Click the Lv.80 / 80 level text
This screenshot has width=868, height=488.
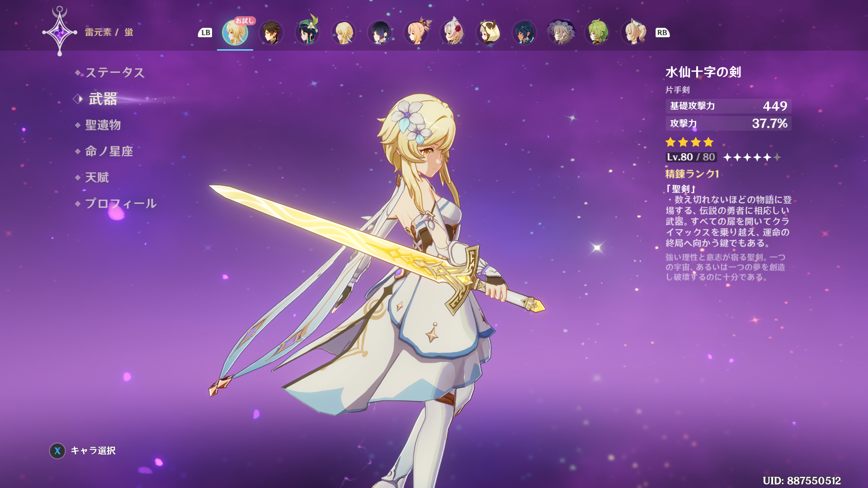click(691, 157)
